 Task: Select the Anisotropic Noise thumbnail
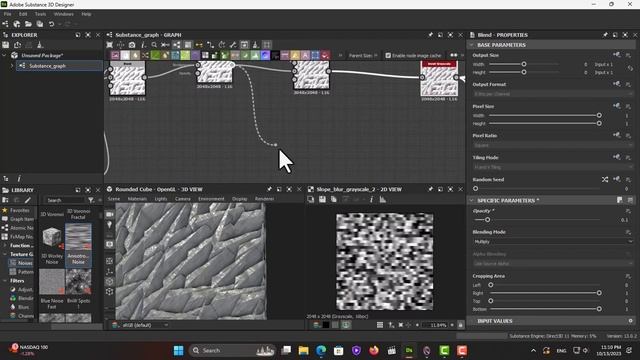click(x=78, y=236)
